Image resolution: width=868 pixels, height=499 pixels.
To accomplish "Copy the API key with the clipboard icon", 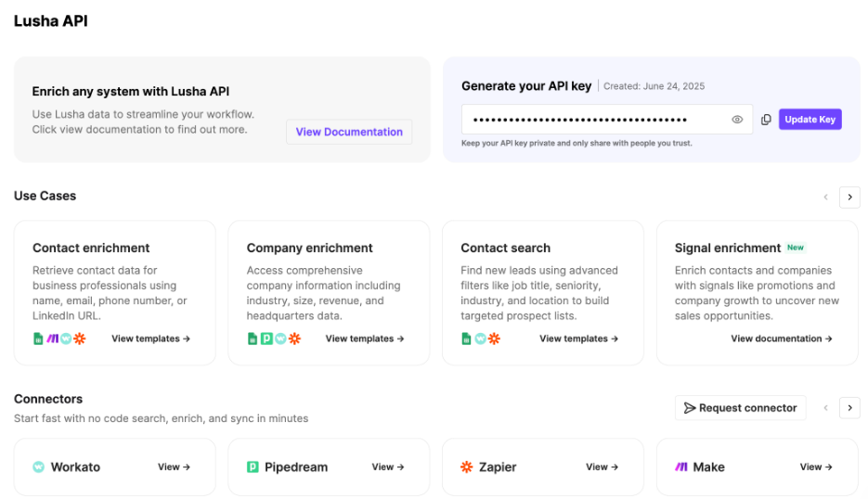I will (766, 120).
